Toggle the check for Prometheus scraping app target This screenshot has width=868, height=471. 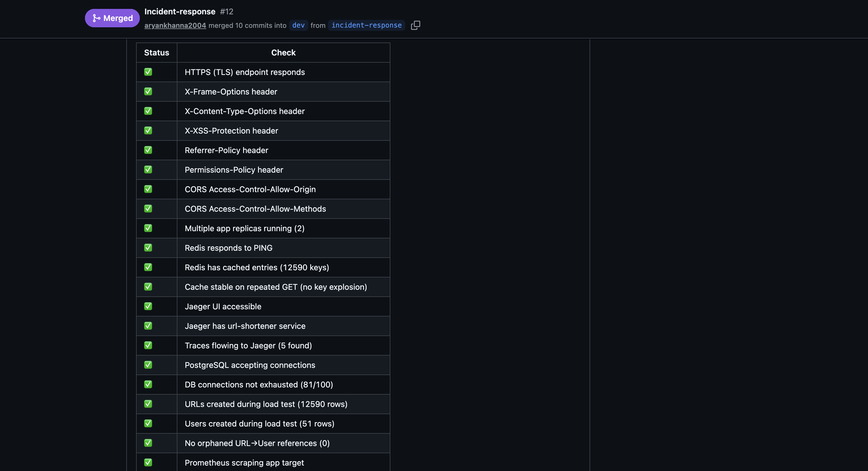tap(148, 463)
